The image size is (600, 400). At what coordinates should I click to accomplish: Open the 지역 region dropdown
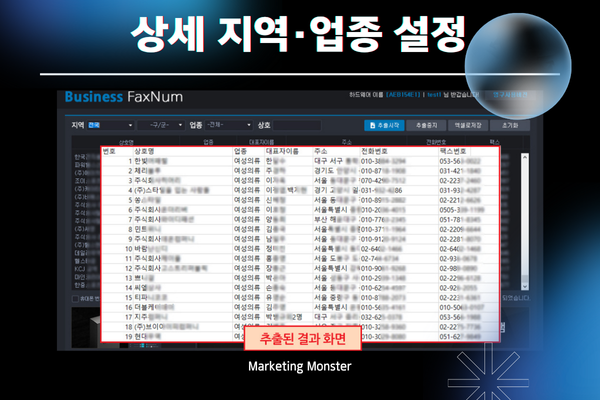click(111, 125)
